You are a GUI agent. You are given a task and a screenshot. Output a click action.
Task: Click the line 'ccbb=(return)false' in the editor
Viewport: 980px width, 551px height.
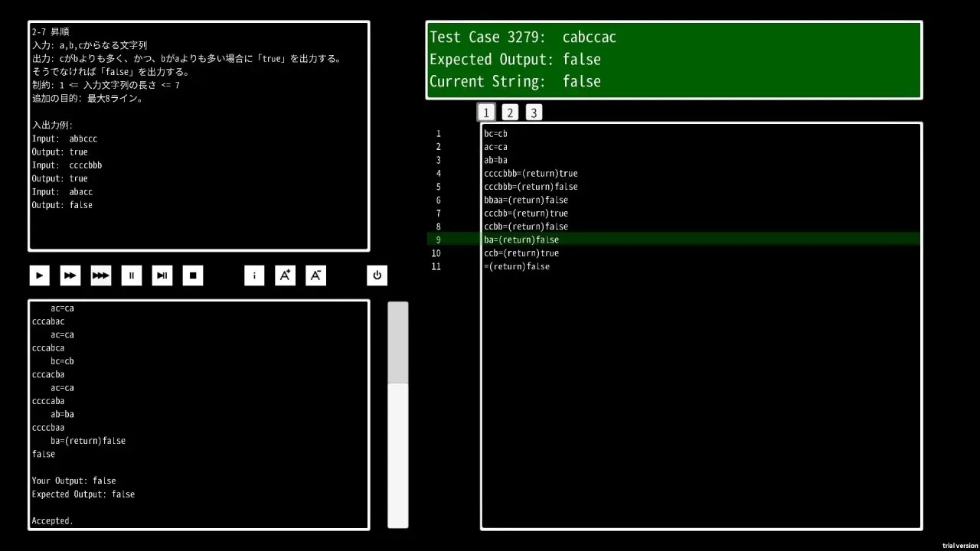pos(526,227)
